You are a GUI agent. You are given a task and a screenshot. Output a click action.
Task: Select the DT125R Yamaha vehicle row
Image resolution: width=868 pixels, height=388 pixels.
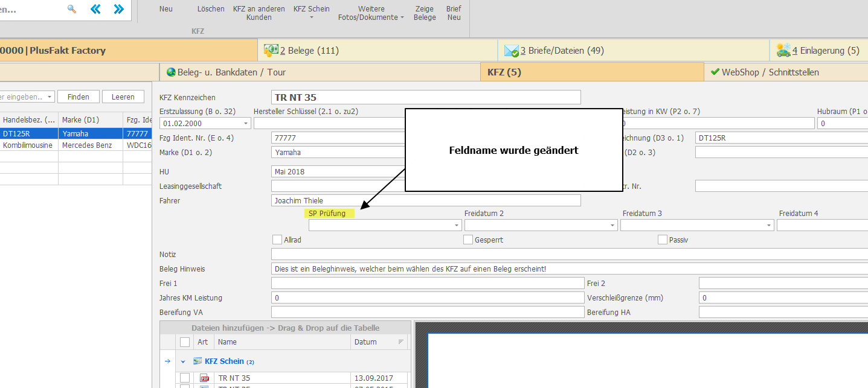[x=76, y=134]
